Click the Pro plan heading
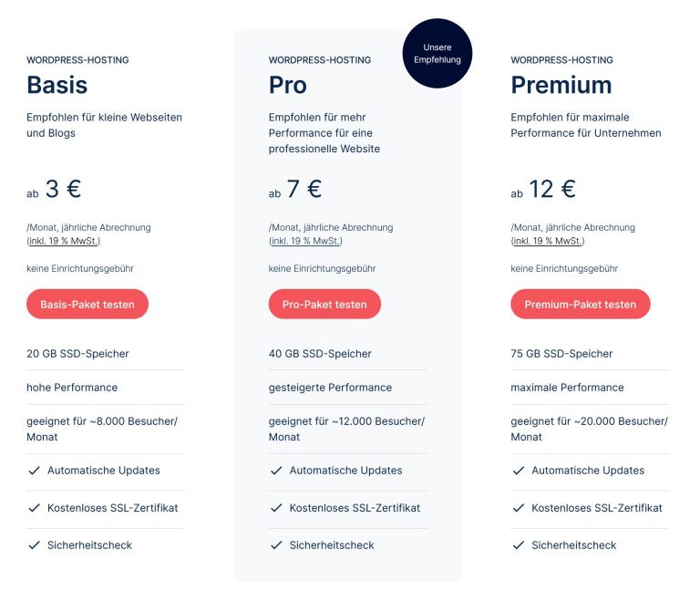This screenshot has width=700, height=591. click(288, 85)
